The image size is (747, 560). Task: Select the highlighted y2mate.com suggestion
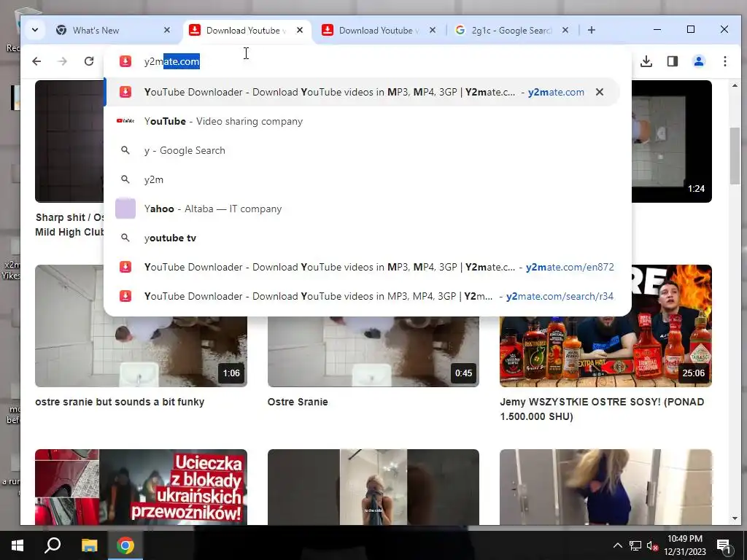(x=362, y=92)
